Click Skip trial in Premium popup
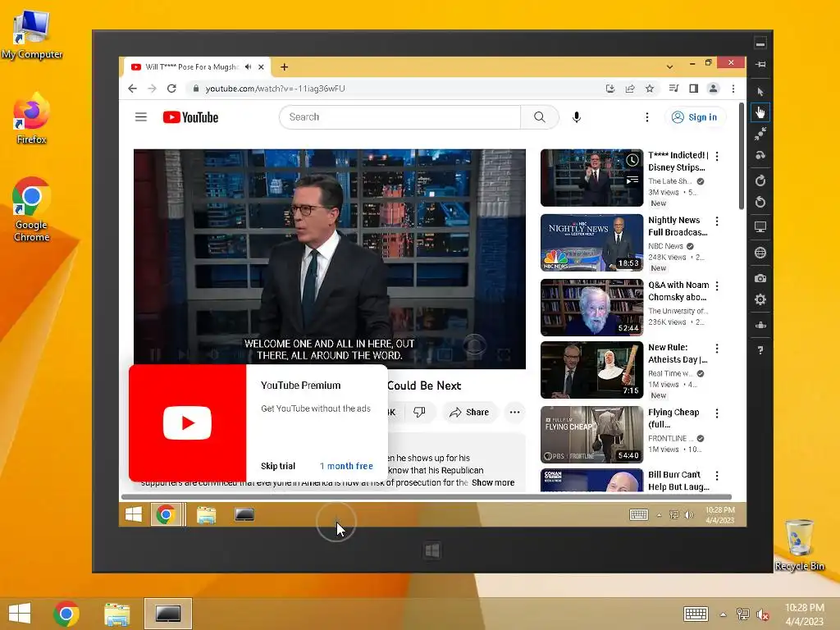Image resolution: width=840 pixels, height=630 pixels. pos(278,466)
